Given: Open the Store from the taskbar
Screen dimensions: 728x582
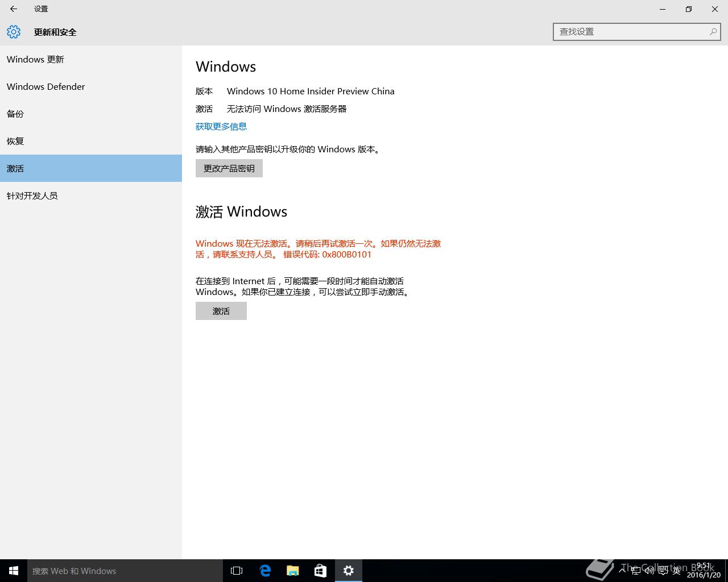Looking at the screenshot, I should (321, 571).
